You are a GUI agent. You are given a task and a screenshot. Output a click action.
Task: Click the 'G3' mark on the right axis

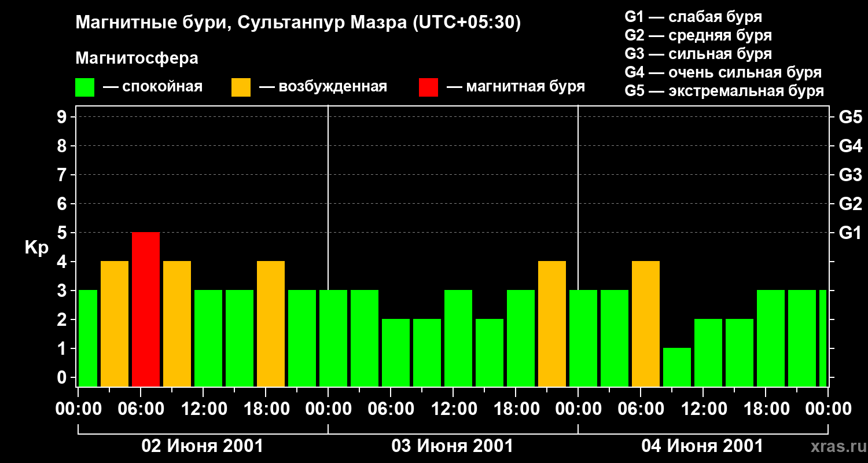tap(851, 175)
